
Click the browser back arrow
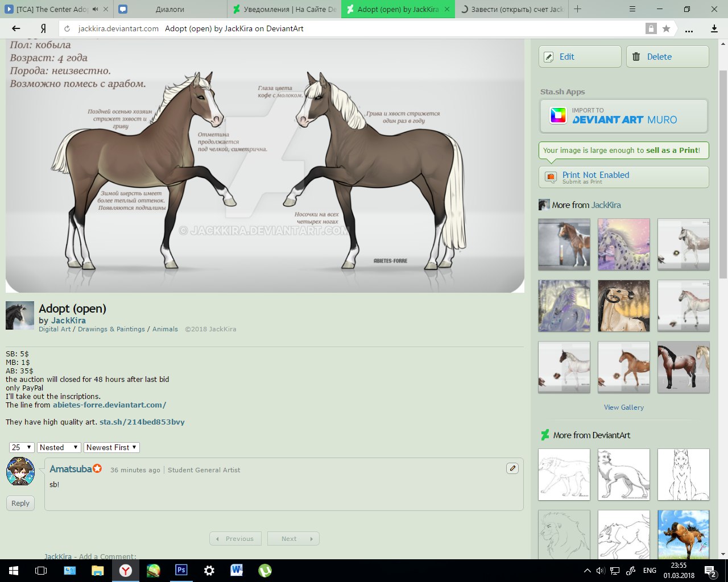click(16, 28)
